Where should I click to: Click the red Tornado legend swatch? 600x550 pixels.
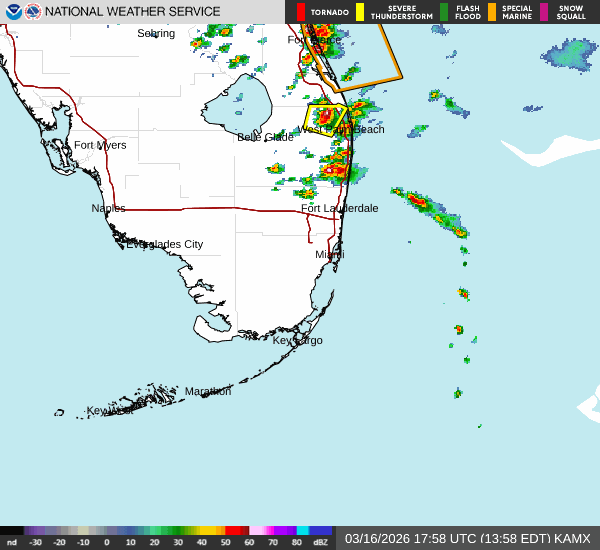point(301,12)
